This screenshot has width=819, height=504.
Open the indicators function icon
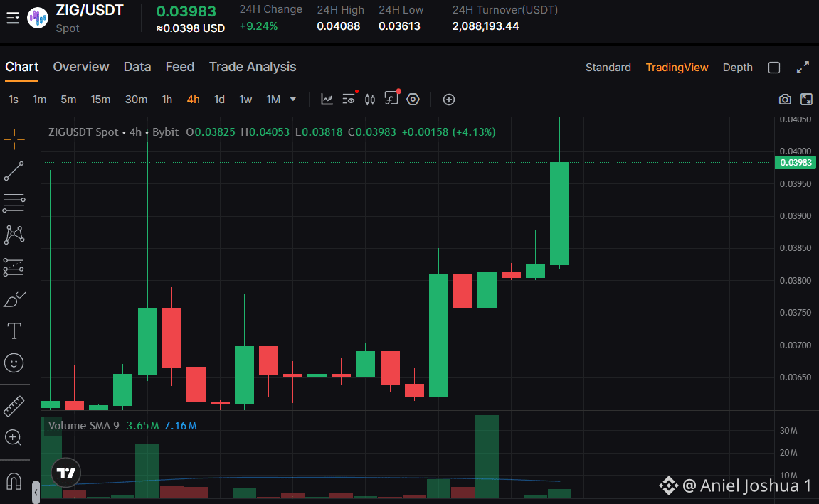tap(392, 97)
